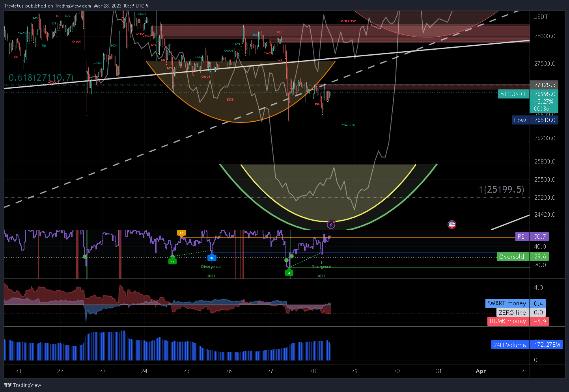This screenshot has width=569, height=392.
Task: Click the USDT currency label
Action: pos(541,17)
